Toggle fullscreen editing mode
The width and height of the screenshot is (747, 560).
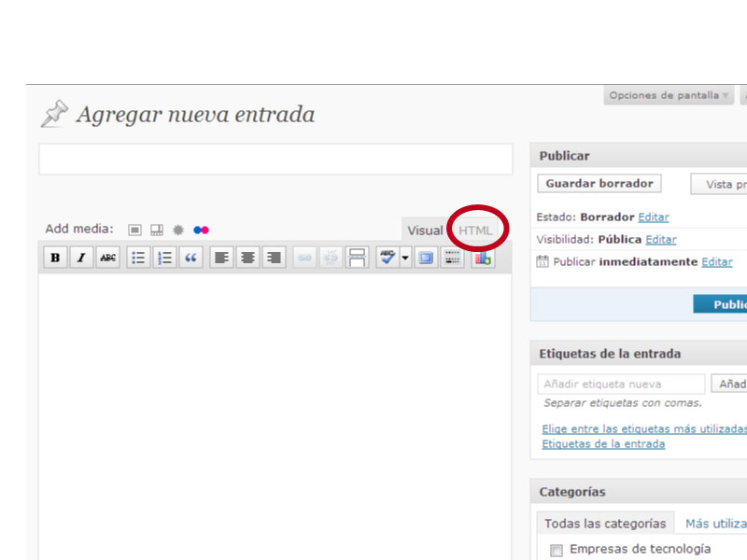(426, 258)
